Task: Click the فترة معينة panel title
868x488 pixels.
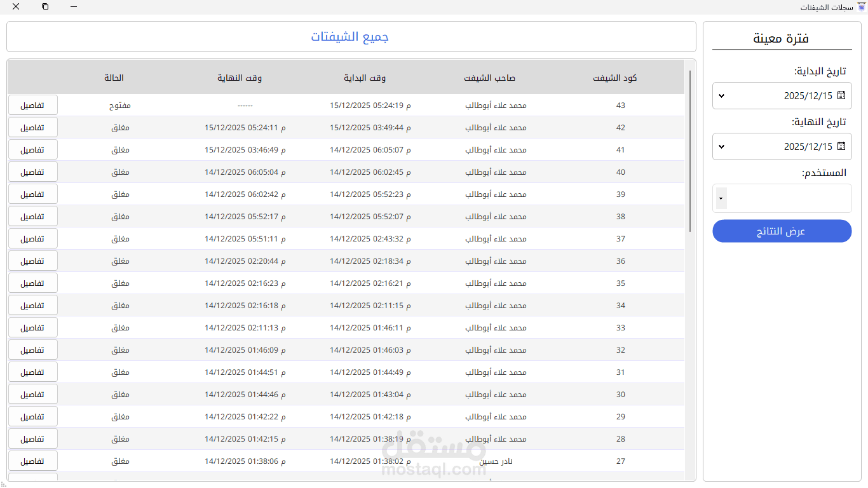Action: click(x=781, y=38)
